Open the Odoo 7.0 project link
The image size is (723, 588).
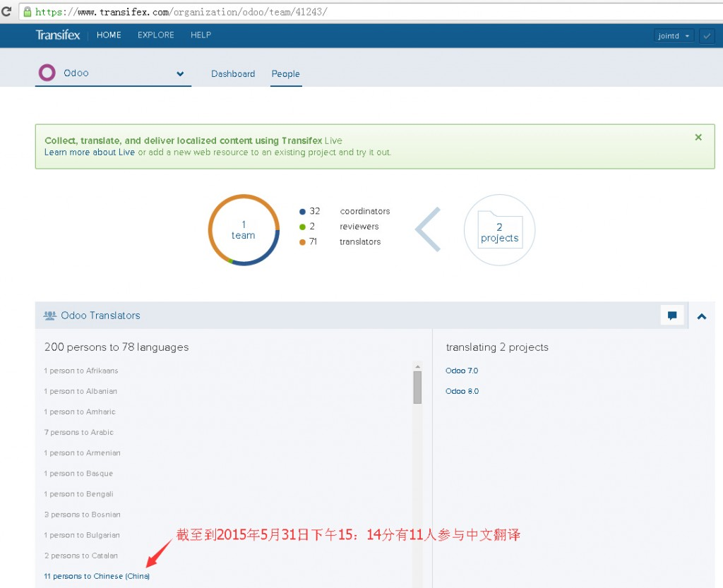(x=462, y=371)
